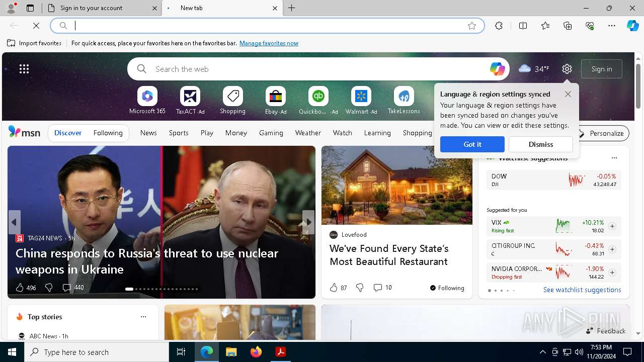Open TakeLessons quick link
The width and height of the screenshot is (644, 362).
click(x=404, y=101)
